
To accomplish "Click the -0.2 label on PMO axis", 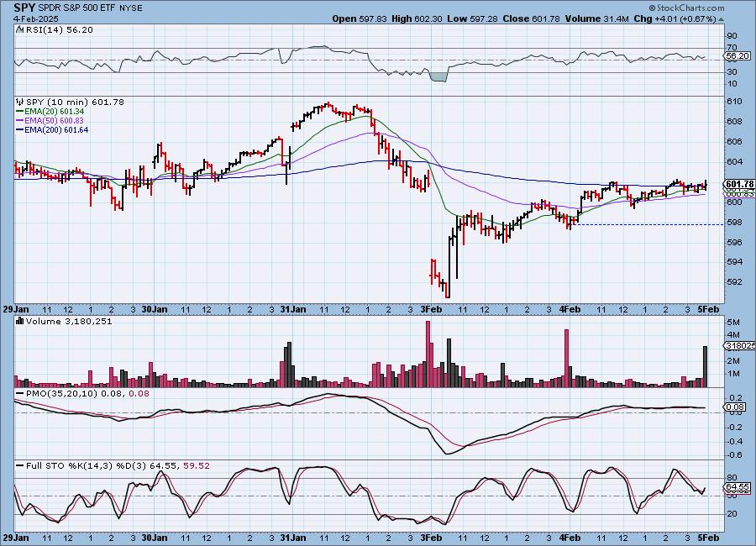I will coord(734,428).
